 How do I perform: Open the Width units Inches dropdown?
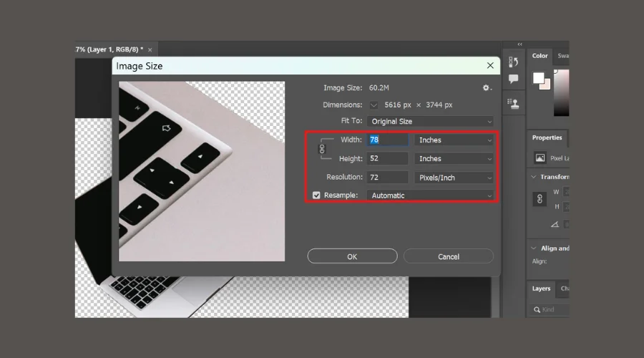tap(454, 140)
